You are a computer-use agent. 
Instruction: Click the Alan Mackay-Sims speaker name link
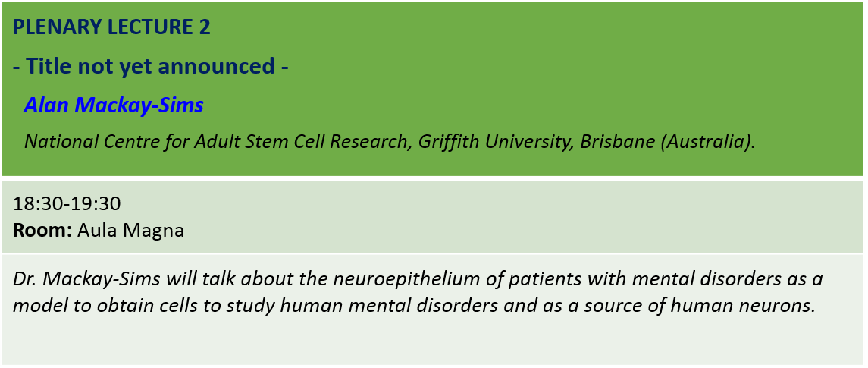point(114,105)
